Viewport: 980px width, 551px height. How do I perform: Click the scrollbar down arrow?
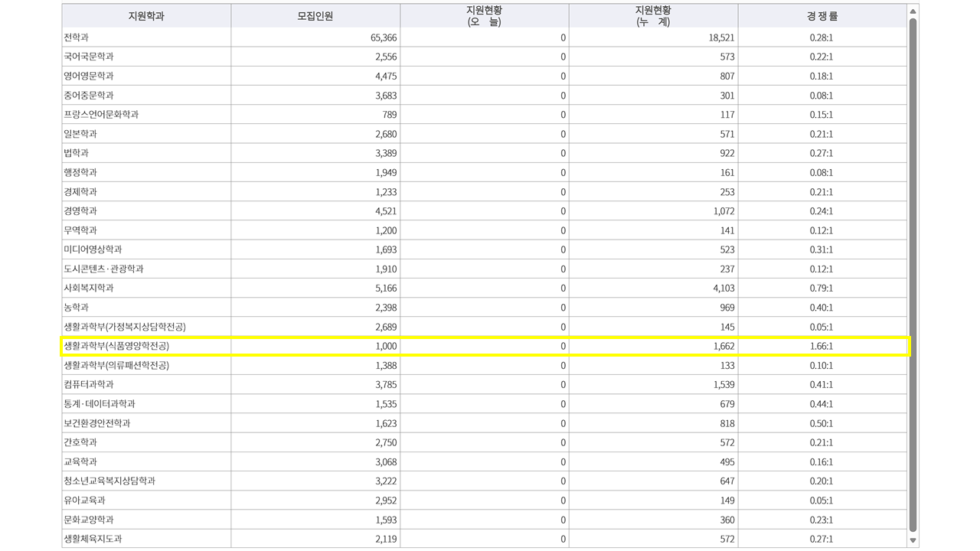tap(913, 540)
